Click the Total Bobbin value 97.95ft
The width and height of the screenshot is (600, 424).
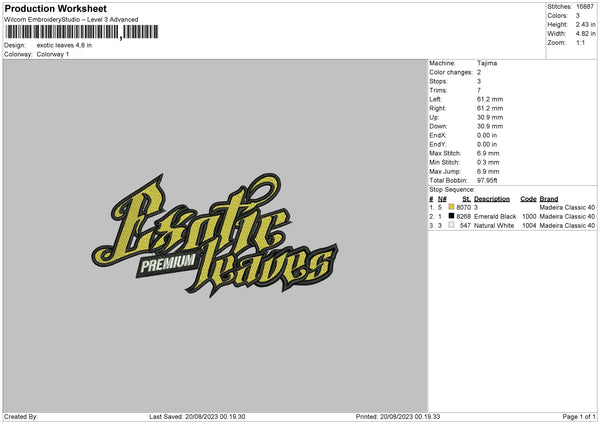pyautogui.click(x=487, y=180)
